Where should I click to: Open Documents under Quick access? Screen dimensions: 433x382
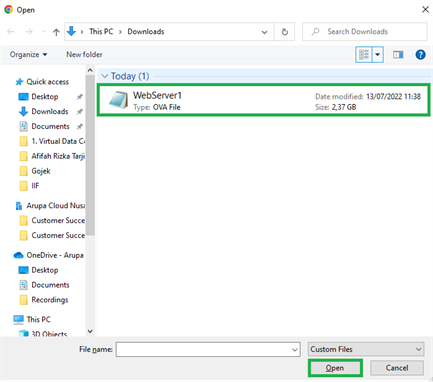(x=50, y=126)
